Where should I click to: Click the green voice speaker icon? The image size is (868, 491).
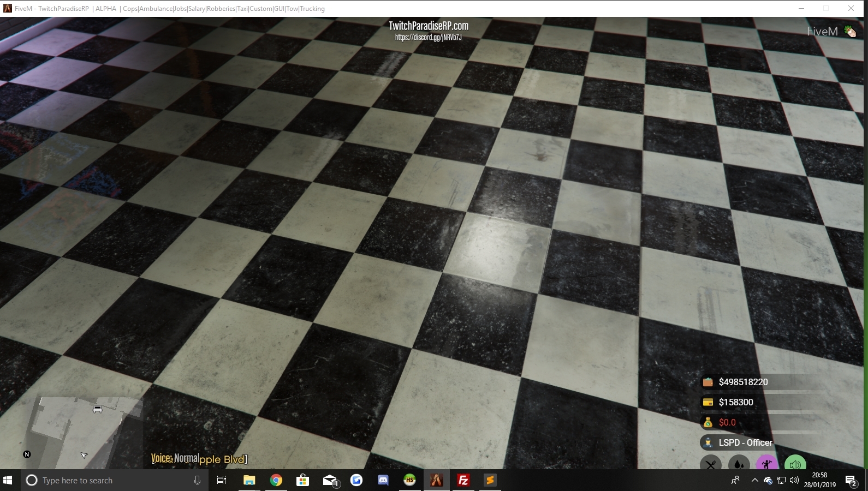tap(795, 464)
